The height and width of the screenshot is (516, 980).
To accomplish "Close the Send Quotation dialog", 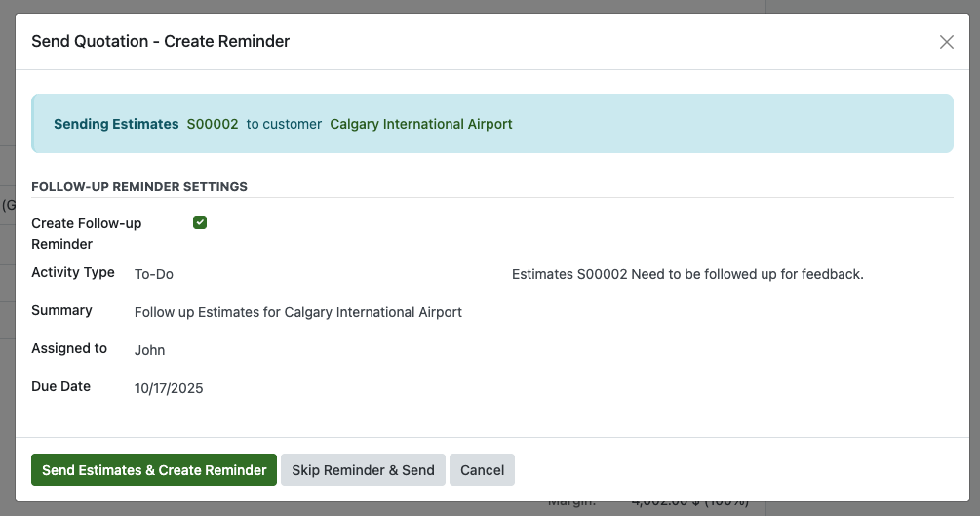I will tap(946, 42).
